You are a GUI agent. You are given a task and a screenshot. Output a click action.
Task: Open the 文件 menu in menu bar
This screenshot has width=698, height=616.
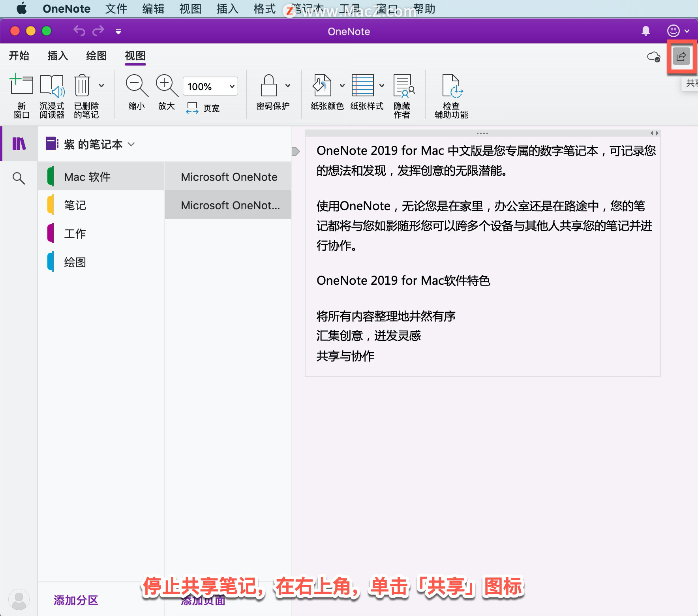pos(116,9)
